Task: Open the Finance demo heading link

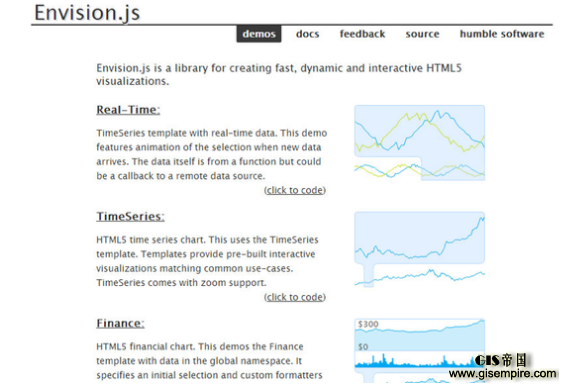Action: (120, 323)
